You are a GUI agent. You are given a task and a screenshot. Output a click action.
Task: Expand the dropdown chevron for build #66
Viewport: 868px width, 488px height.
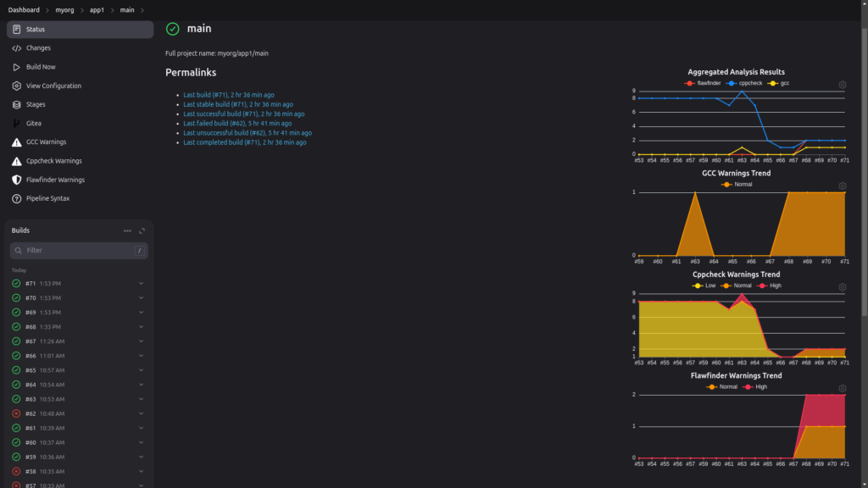(142, 356)
